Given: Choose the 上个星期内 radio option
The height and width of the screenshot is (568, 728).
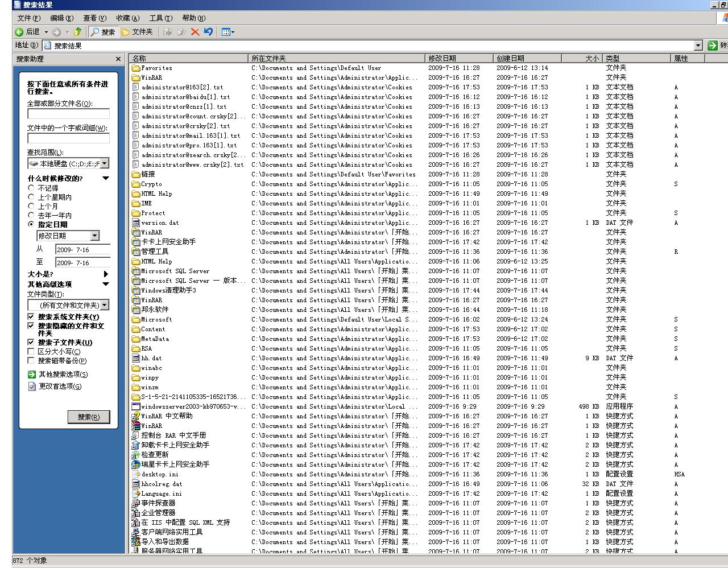Looking at the screenshot, I should (x=31, y=197).
